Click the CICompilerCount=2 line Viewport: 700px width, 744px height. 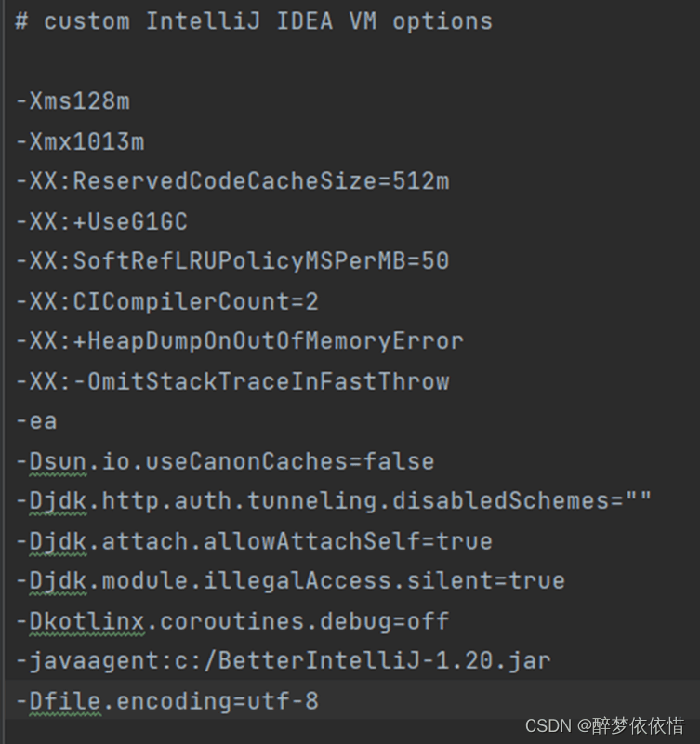(x=167, y=301)
